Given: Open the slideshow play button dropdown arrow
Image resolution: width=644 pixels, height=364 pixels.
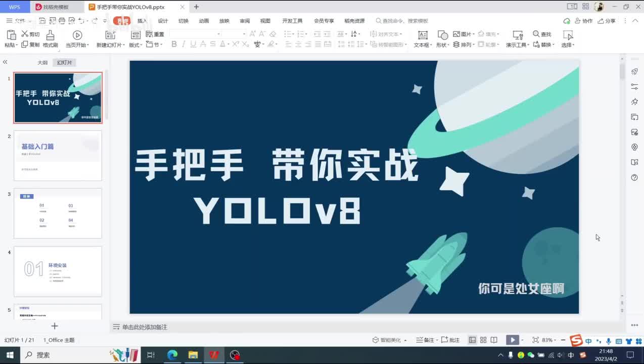Looking at the screenshot, I should pos(522,340).
